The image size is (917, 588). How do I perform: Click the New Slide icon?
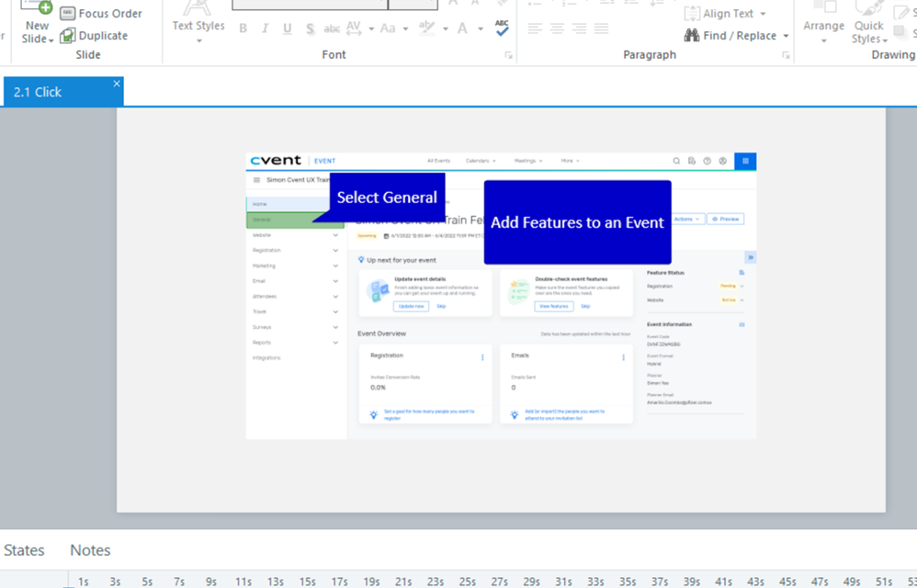point(37,9)
